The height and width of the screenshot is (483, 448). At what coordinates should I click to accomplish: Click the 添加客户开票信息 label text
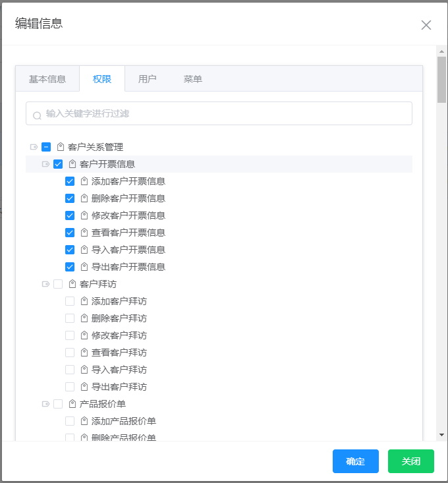point(128,181)
